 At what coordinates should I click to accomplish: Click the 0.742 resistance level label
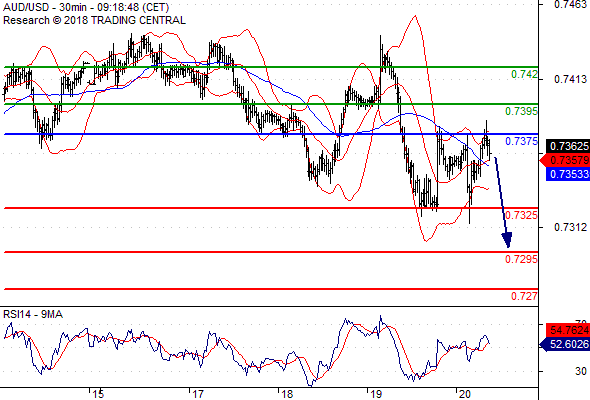tap(524, 74)
